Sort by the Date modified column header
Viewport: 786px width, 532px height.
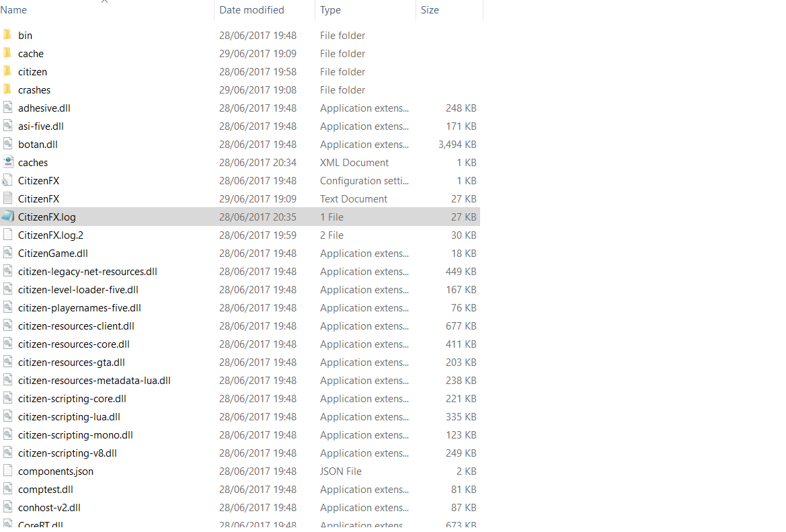click(251, 10)
